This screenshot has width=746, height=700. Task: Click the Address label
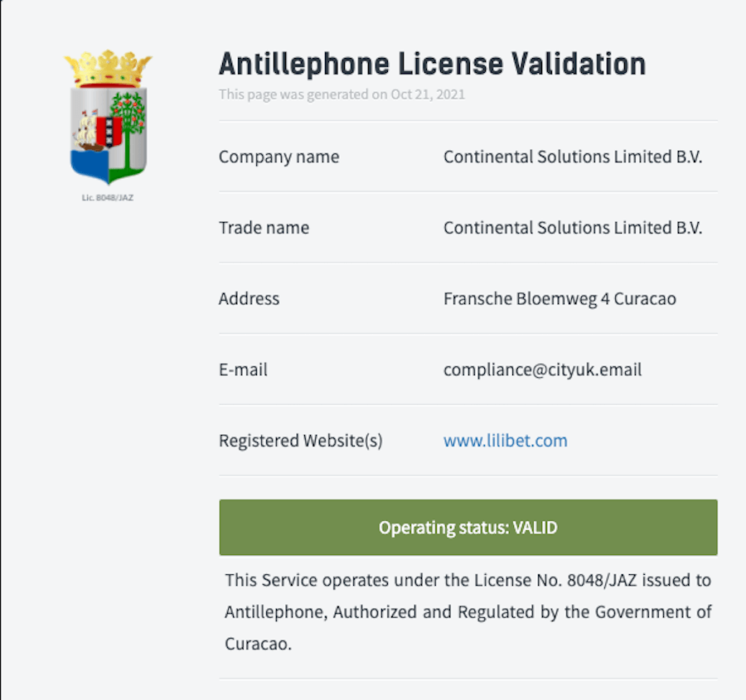[x=249, y=299]
